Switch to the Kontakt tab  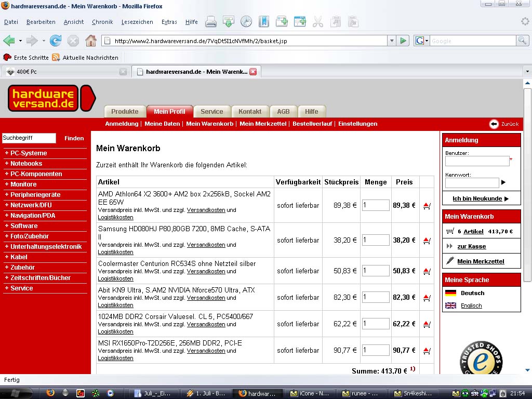[250, 112]
